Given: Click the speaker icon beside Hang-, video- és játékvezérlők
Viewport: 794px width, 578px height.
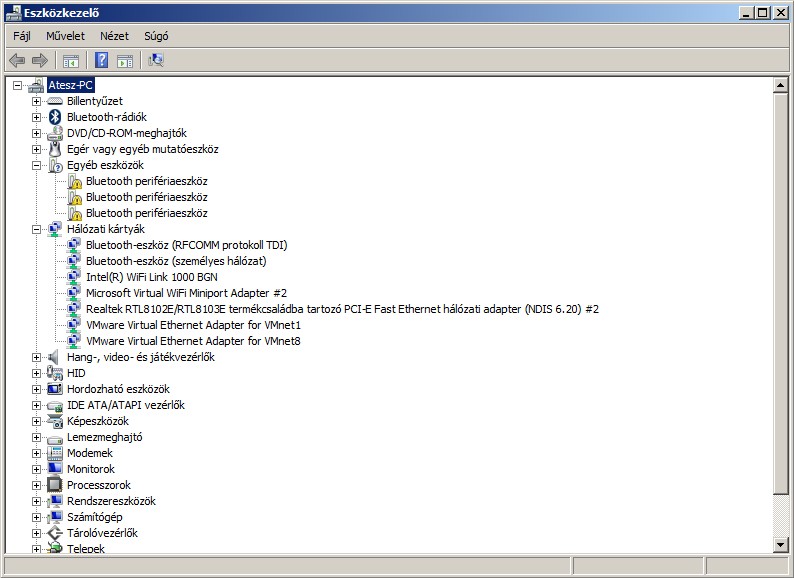Looking at the screenshot, I should [x=54, y=357].
